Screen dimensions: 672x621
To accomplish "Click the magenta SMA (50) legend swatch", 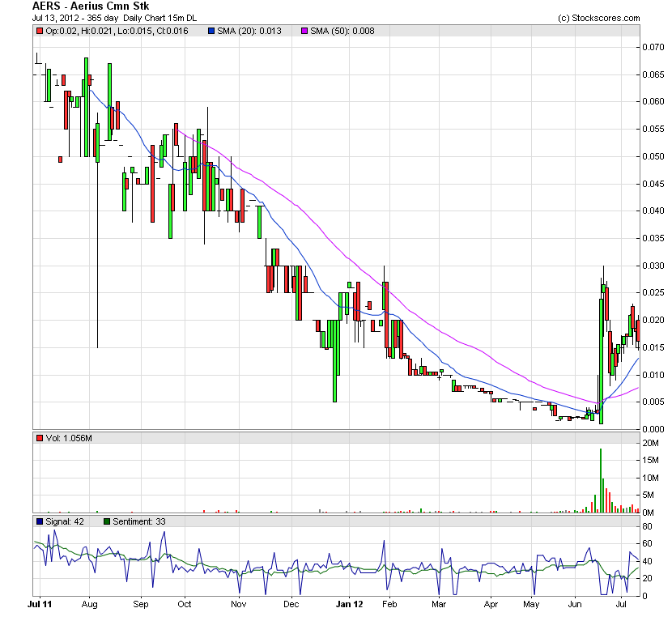I will pos(304,31).
